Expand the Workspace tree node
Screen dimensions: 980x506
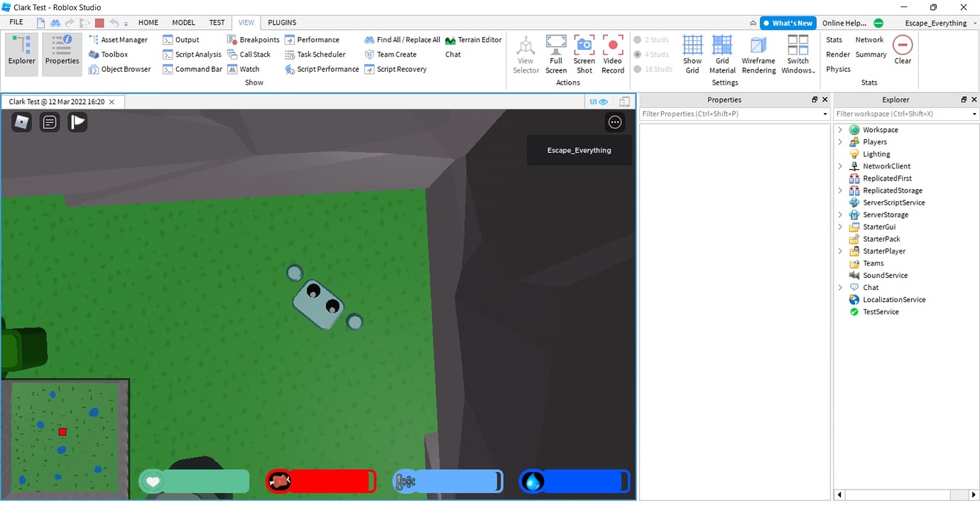(840, 130)
